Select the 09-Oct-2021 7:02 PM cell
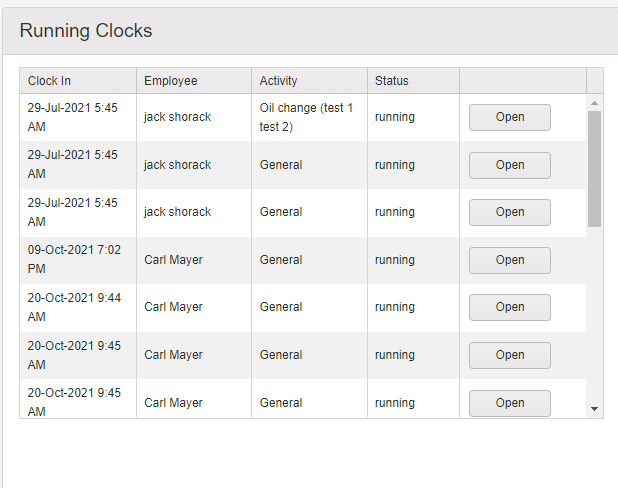The image size is (618, 488). tap(78, 260)
